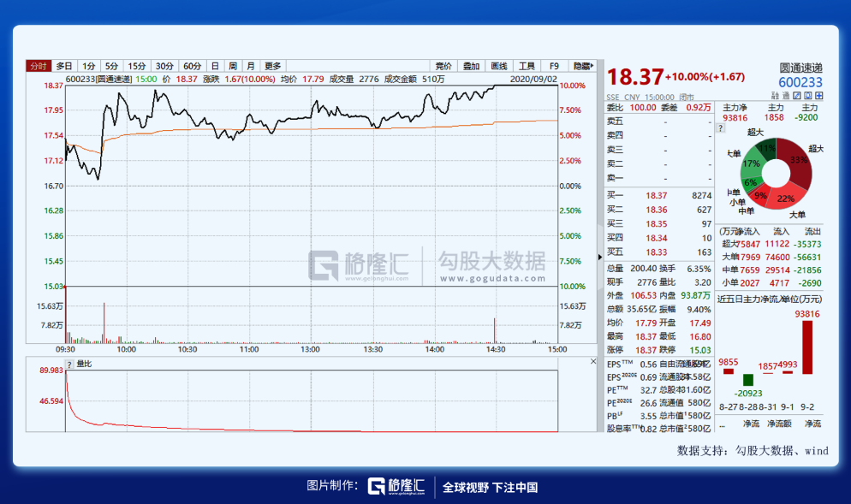Click 买五 bid price 18.33
Image resolution: width=851 pixels, height=504 pixels.
[x=656, y=252]
